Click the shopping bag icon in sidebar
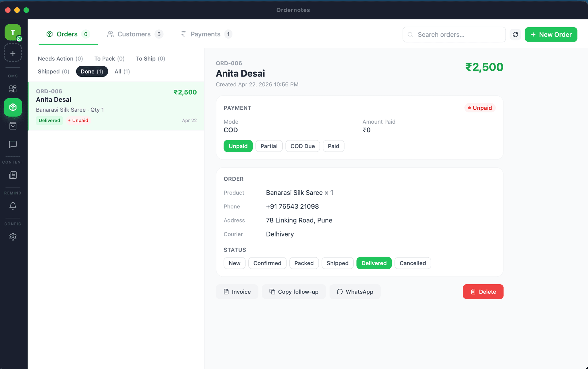This screenshot has width=588, height=369. point(13,126)
